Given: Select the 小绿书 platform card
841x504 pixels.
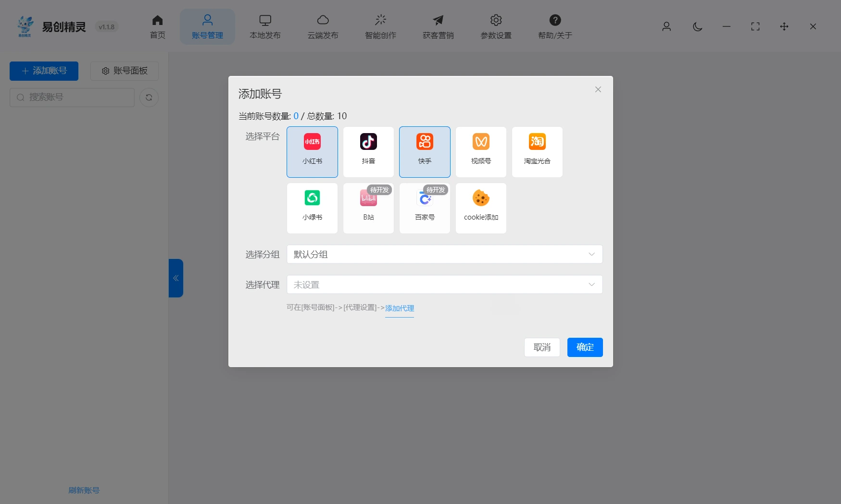Looking at the screenshot, I should click(312, 208).
